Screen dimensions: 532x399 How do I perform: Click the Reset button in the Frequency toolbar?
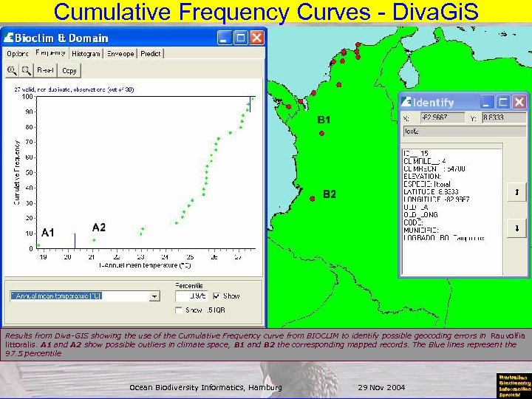click(45, 70)
